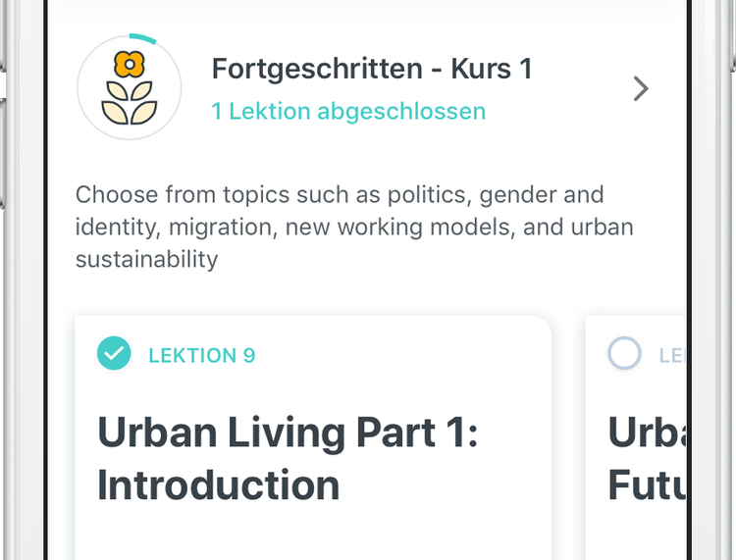Click the cream leaves of the plant icon
This screenshot has height=560, width=736.
[x=130, y=105]
